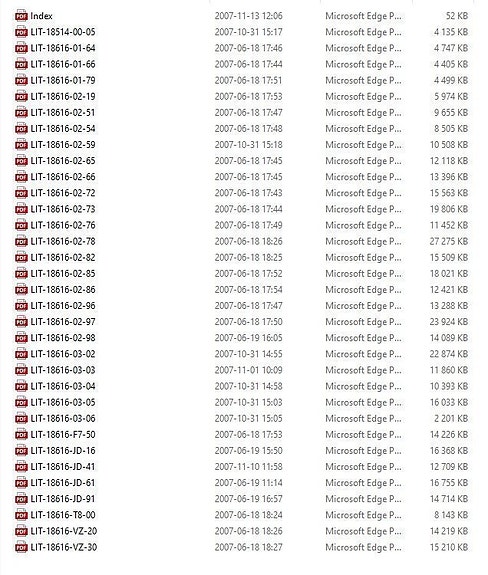This screenshot has height=575, width=488.
Task: Select file name LIT-18616-02-51
Action: [63, 113]
